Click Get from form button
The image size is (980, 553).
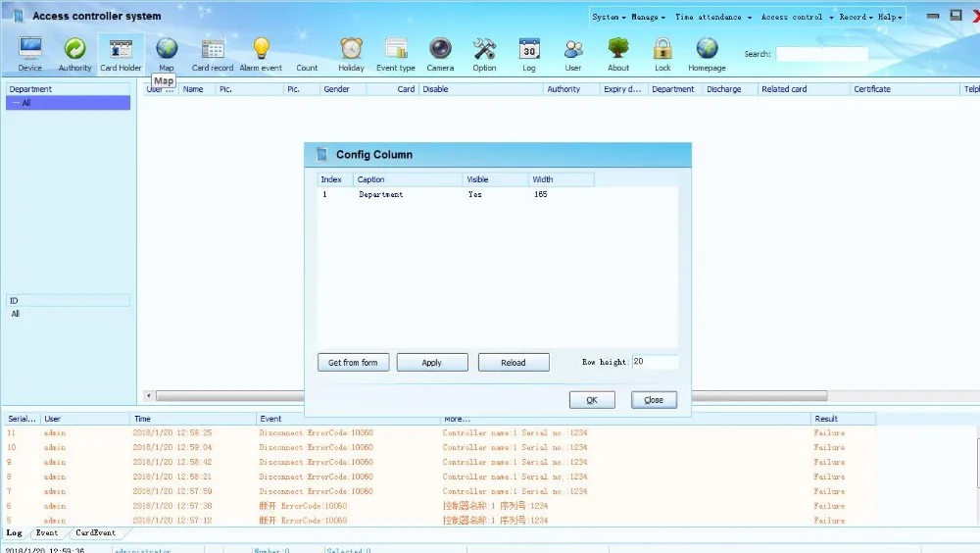tap(353, 362)
